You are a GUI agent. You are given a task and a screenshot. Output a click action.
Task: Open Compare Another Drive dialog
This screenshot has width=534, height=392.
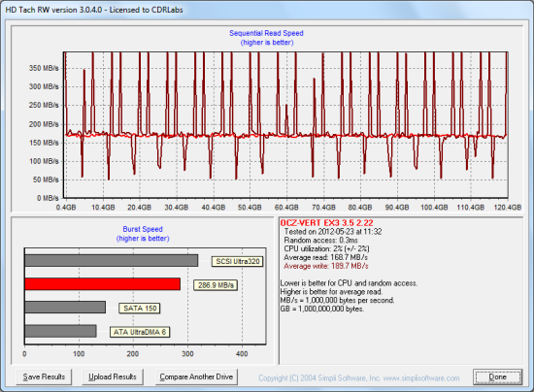196,377
